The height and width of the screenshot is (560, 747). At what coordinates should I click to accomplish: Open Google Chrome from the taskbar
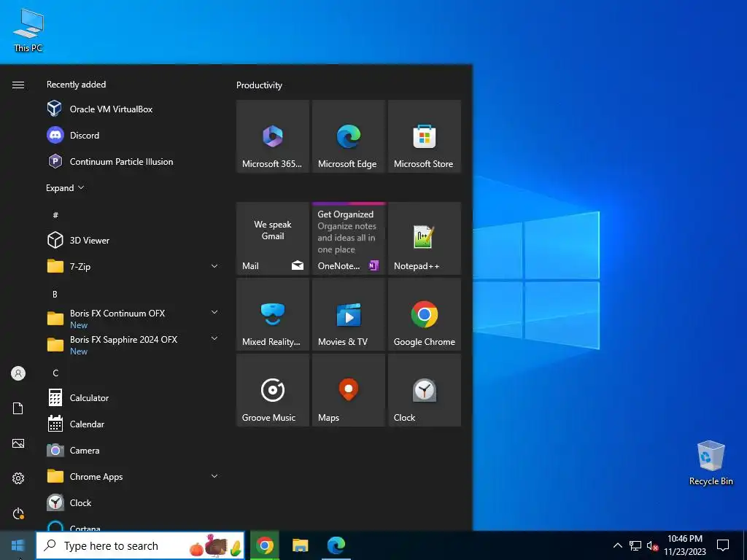(265, 545)
